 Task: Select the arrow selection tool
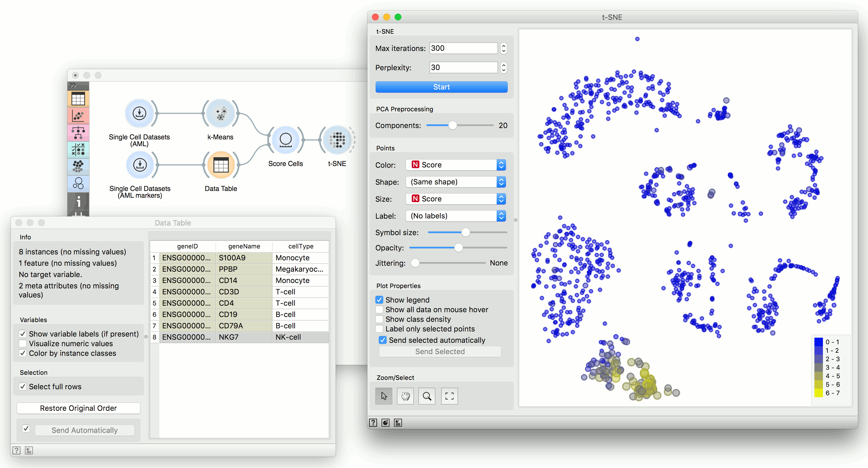(x=384, y=396)
